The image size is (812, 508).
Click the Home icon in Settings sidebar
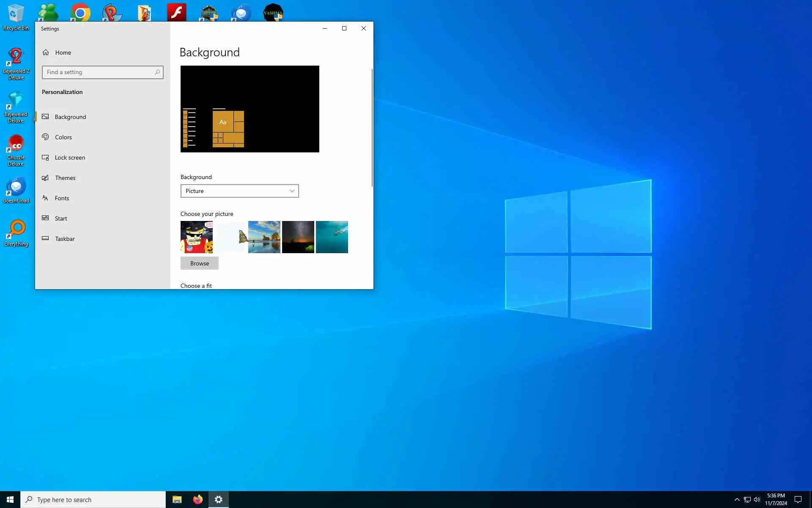click(46, 52)
